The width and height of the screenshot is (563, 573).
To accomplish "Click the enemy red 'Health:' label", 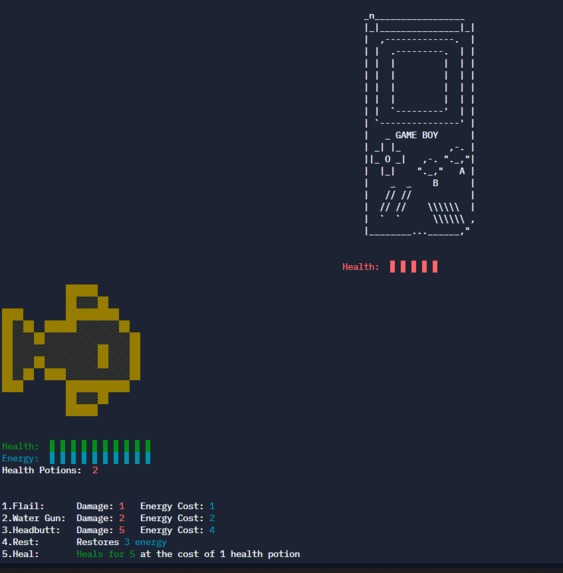I will coord(360,267).
